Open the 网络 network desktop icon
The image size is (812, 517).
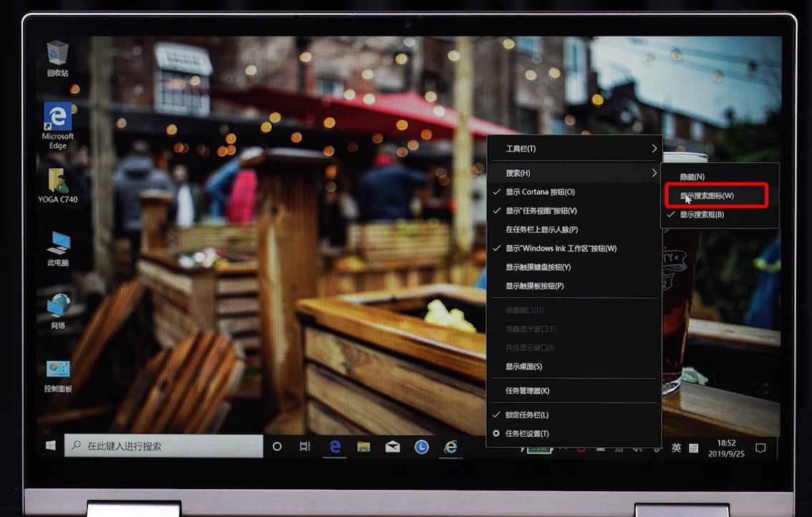pyautogui.click(x=57, y=308)
